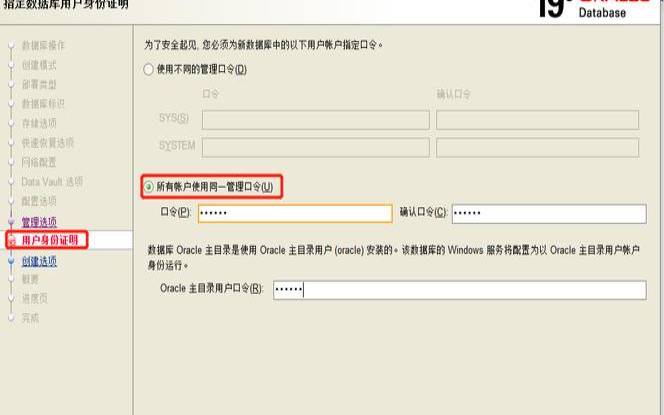Select the 用户身份证明 step in sidebar
Screen dimensions: 664x415
pos(50,241)
